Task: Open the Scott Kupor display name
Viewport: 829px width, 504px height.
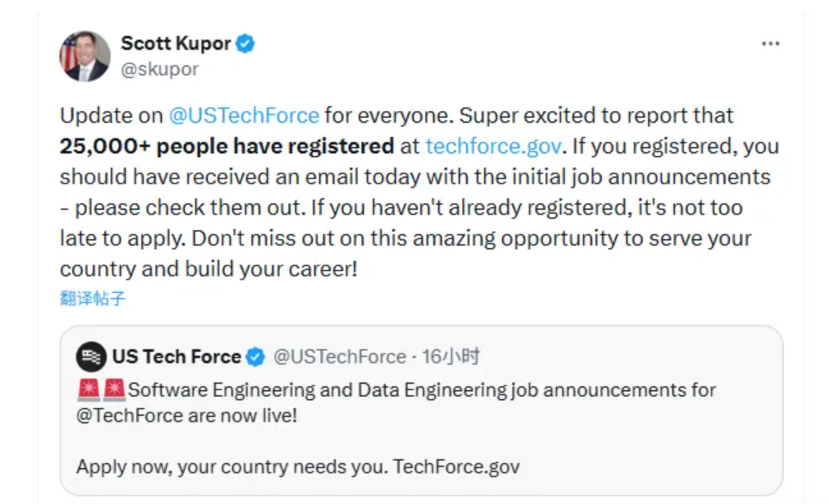Action: (175, 43)
